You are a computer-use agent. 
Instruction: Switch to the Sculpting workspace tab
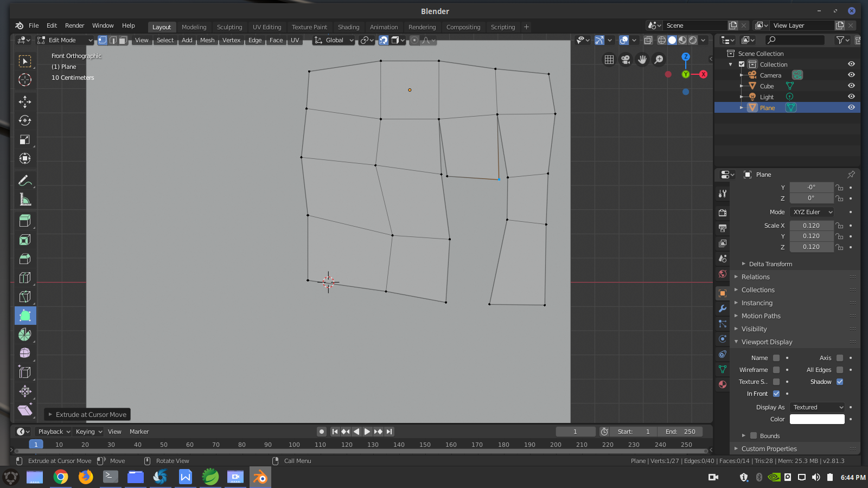229,27
